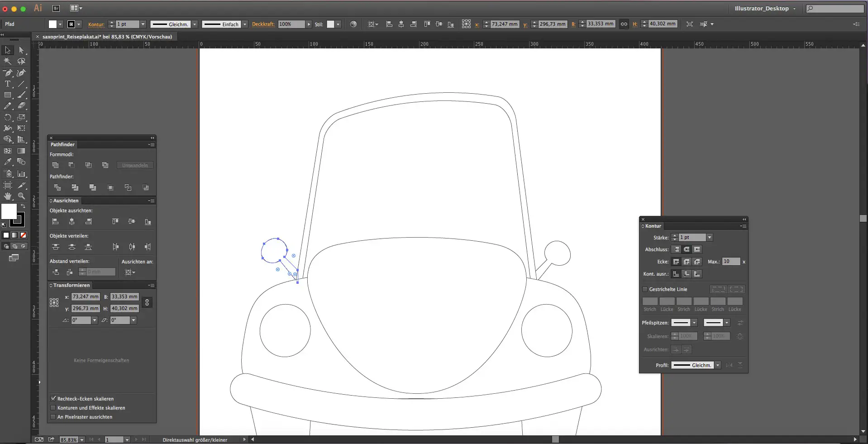Screen dimensions: 868x444
Task: Click the saxoprint_Reiseplakat.ai document tab
Action: click(107, 37)
